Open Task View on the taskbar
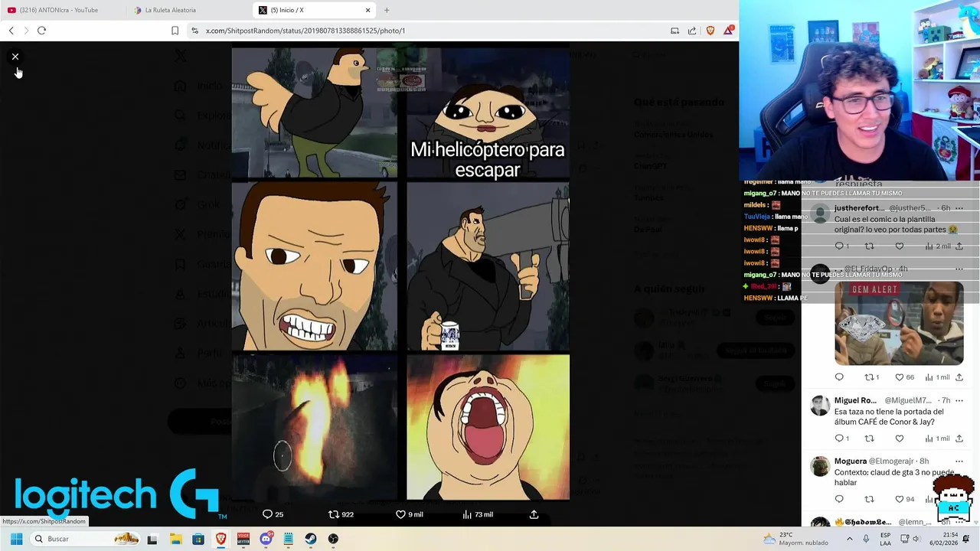The image size is (980, 551). coord(152,539)
